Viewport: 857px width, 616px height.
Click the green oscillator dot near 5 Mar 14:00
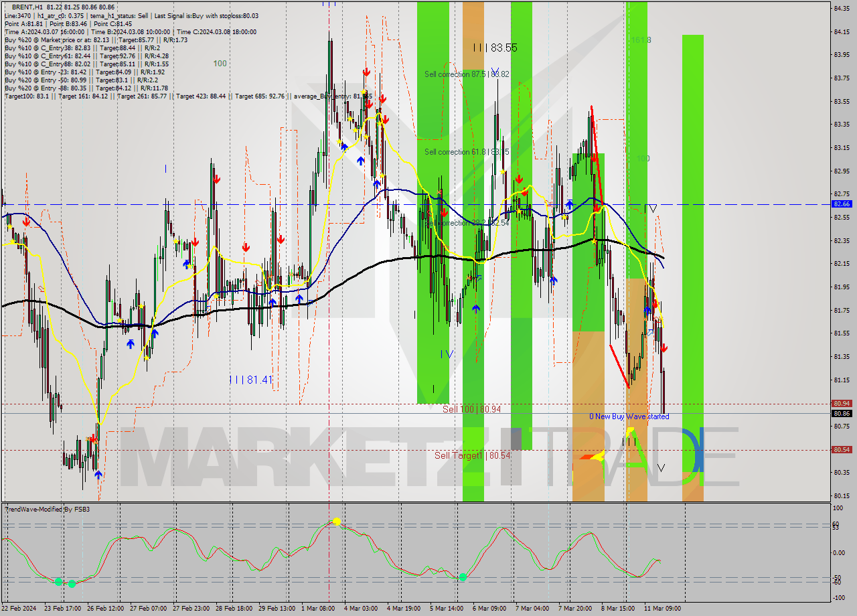(463, 576)
